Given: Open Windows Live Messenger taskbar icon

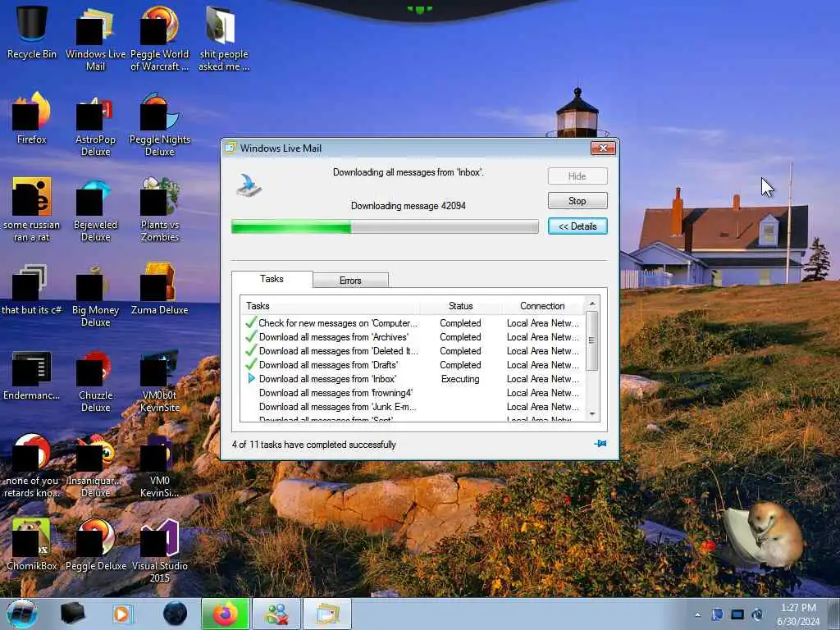Looking at the screenshot, I should [276, 614].
